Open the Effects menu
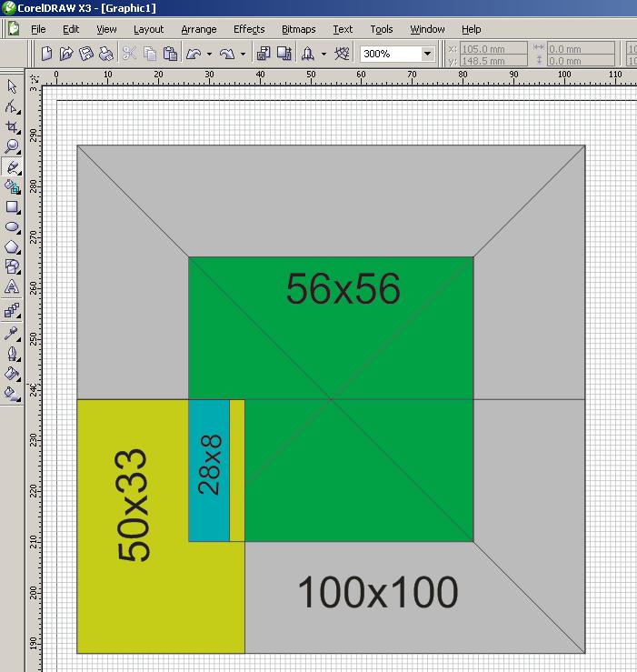637x672 pixels. tap(249, 29)
